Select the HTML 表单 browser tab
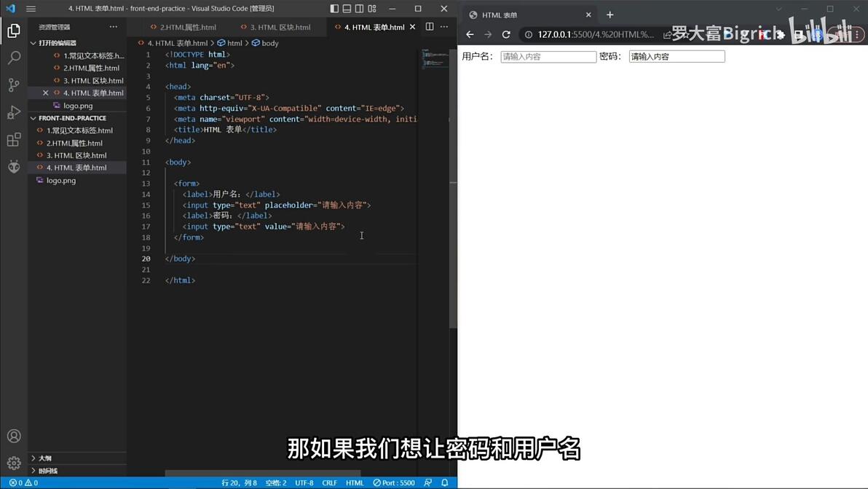 (x=529, y=15)
